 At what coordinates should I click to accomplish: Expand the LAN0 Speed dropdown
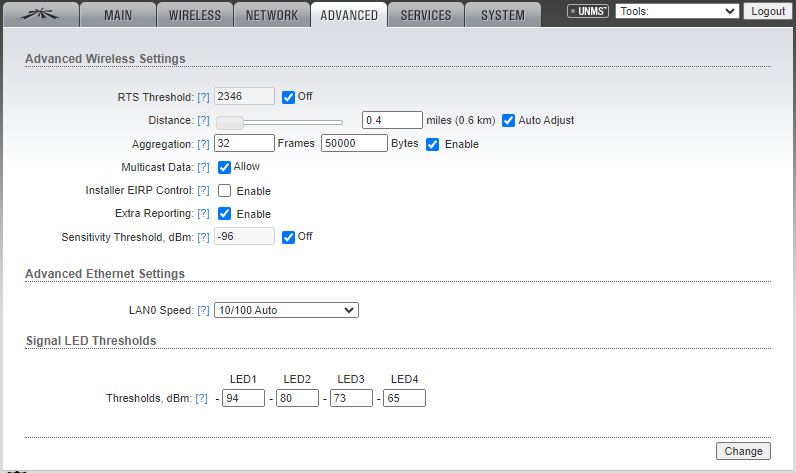(286, 310)
